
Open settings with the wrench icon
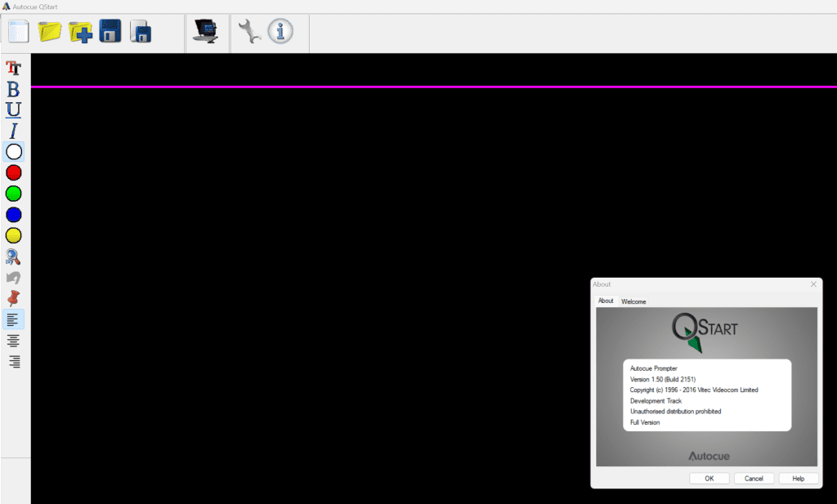249,32
